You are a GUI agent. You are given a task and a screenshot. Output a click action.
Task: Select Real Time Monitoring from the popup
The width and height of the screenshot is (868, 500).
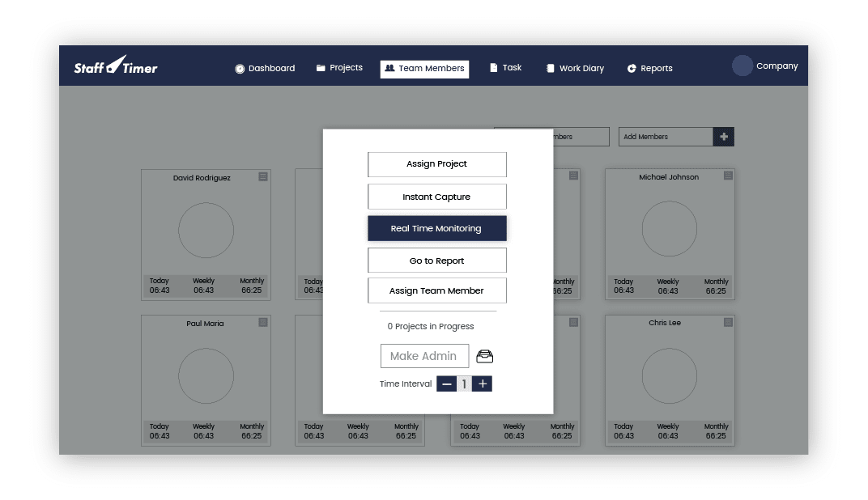[436, 228]
